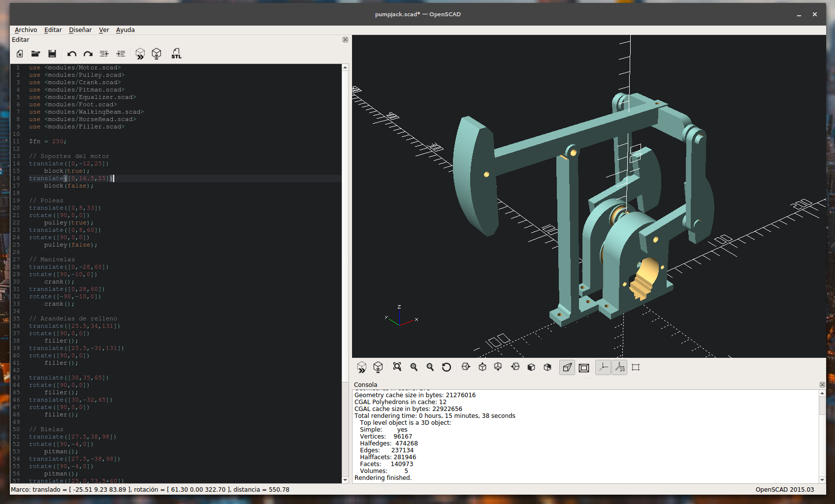This screenshot has width=835, height=504.
Task: Open the Editar menu
Action: pyautogui.click(x=53, y=30)
